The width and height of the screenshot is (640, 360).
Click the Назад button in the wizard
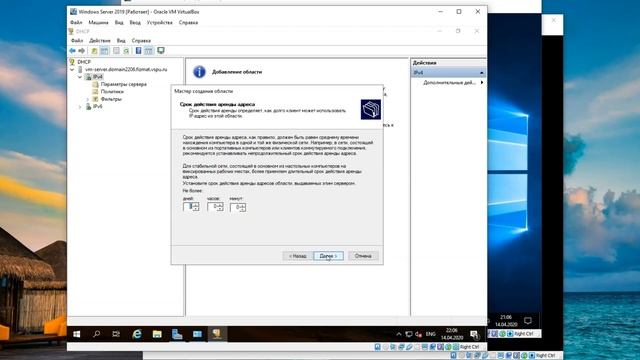[298, 256]
